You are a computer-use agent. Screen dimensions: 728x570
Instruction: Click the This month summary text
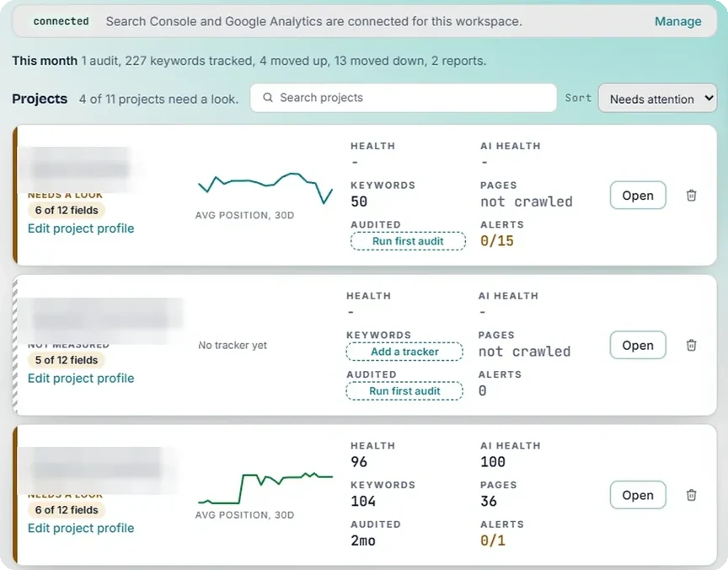point(249,61)
